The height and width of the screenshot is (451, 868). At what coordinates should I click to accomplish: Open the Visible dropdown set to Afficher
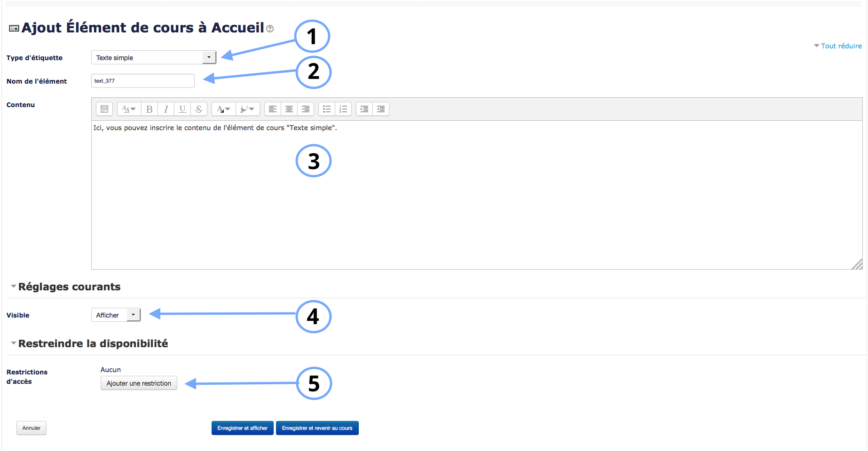point(116,315)
